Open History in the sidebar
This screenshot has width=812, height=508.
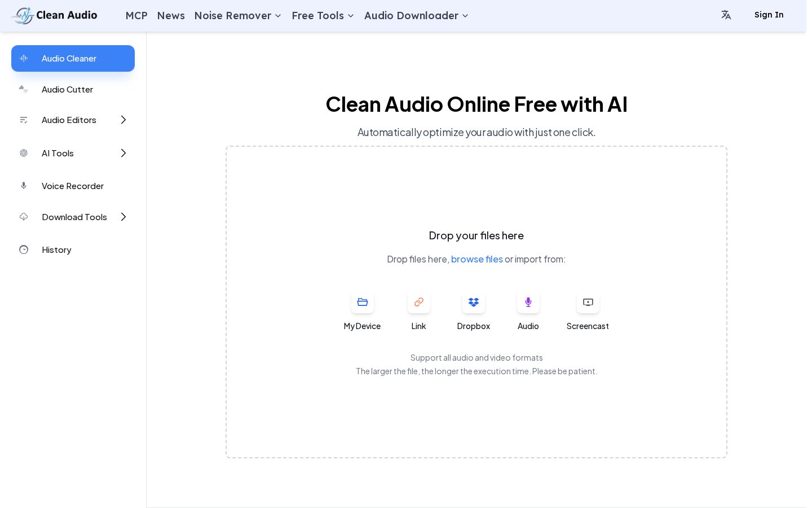tap(73, 249)
